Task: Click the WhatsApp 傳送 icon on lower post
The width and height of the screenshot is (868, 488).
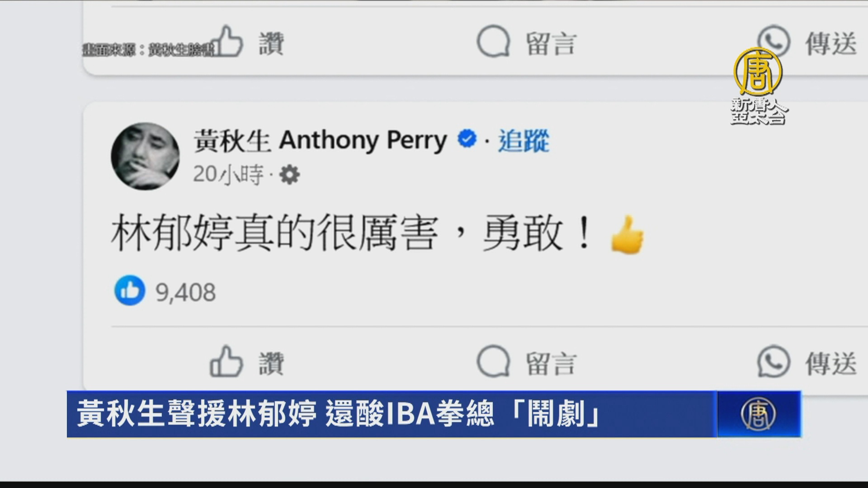Action: pyautogui.click(x=774, y=361)
